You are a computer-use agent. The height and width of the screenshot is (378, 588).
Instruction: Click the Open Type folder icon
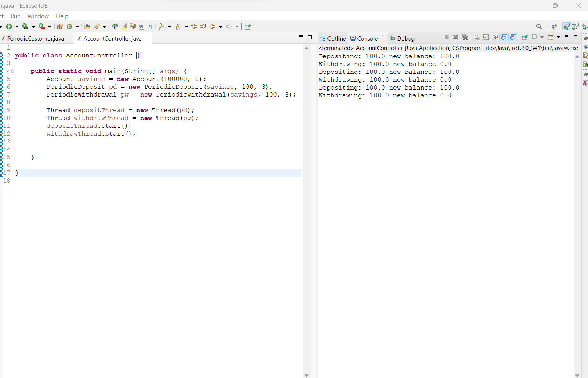tap(87, 27)
